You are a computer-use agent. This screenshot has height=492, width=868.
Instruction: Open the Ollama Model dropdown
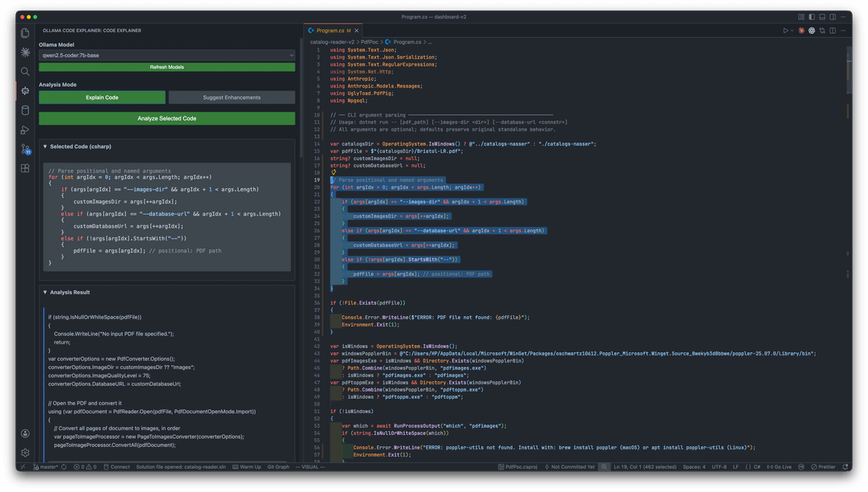click(x=166, y=55)
